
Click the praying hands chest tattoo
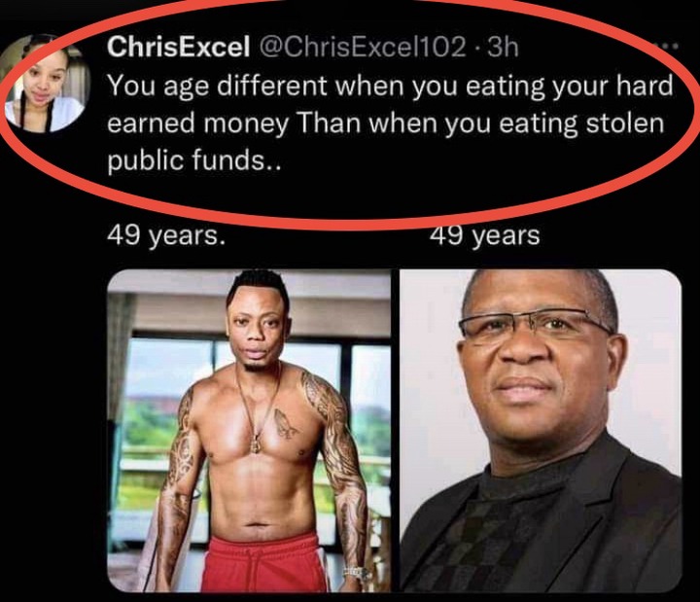[285, 423]
